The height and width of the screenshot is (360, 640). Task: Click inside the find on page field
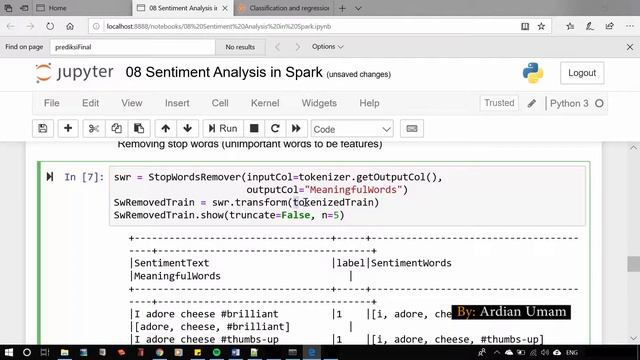click(x=133, y=47)
